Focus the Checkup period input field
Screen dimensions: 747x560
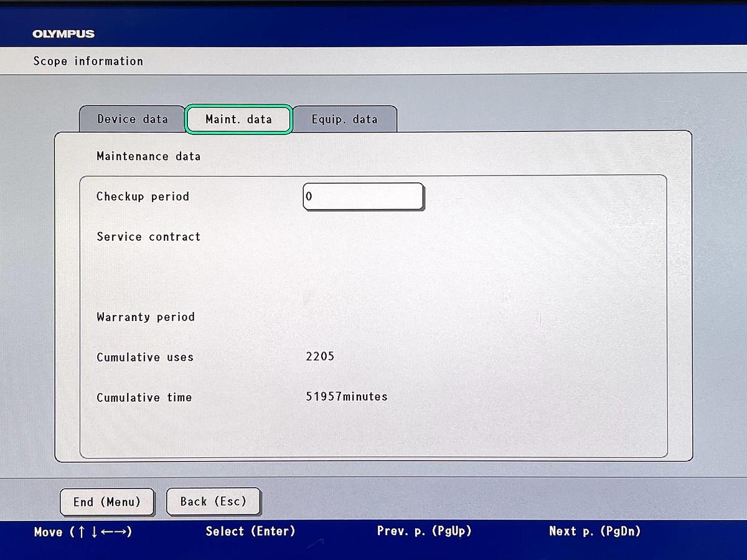[x=363, y=197]
